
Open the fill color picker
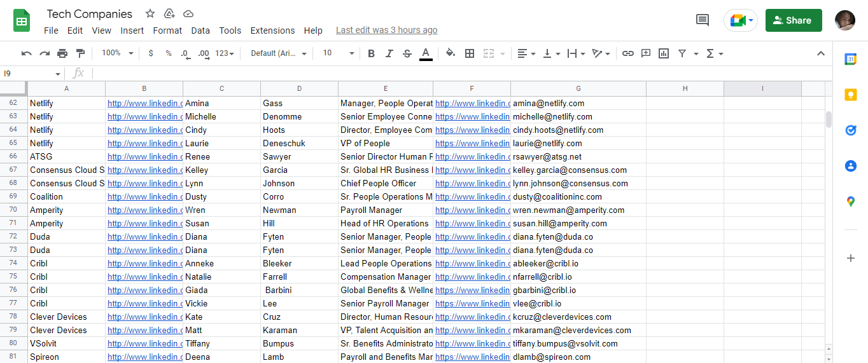click(x=451, y=53)
